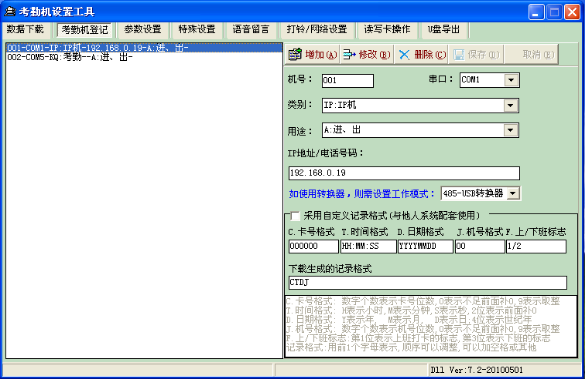Click the 下载生成的记录格式 field CTDJ

pyautogui.click(x=428, y=282)
